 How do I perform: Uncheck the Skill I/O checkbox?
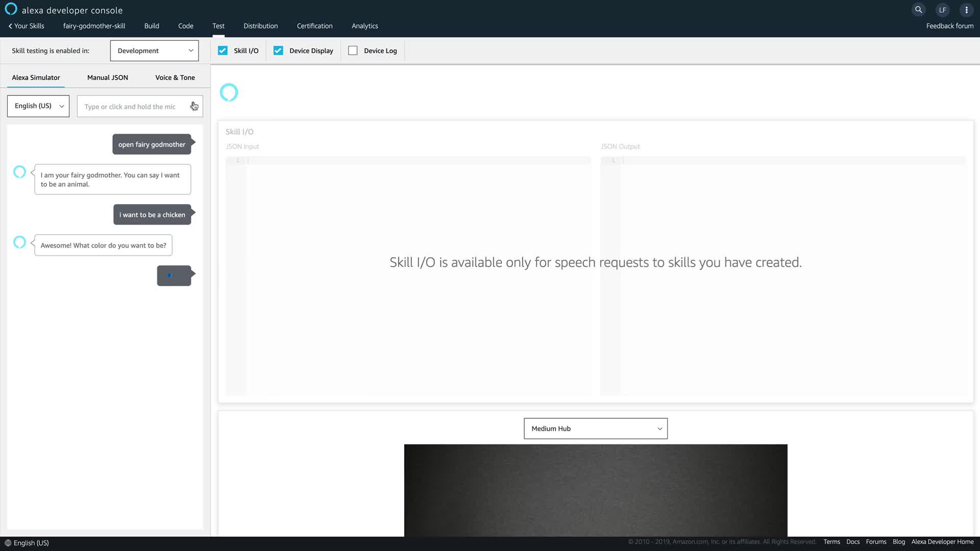click(x=223, y=51)
